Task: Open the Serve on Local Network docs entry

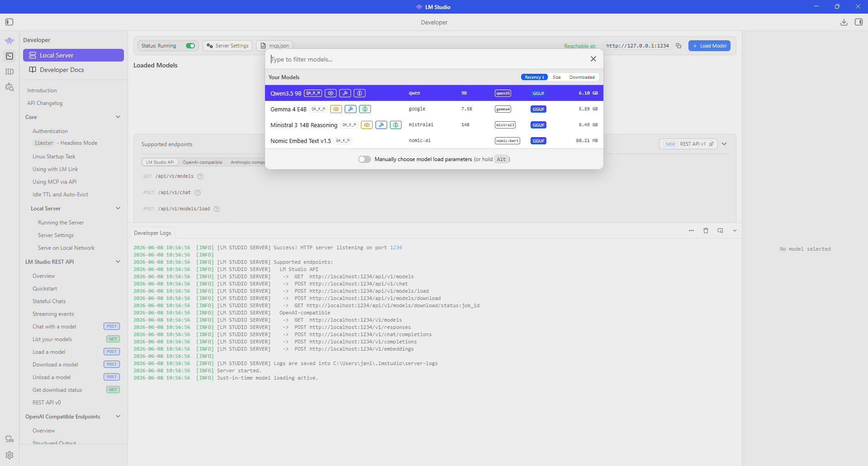Action: 66,248
